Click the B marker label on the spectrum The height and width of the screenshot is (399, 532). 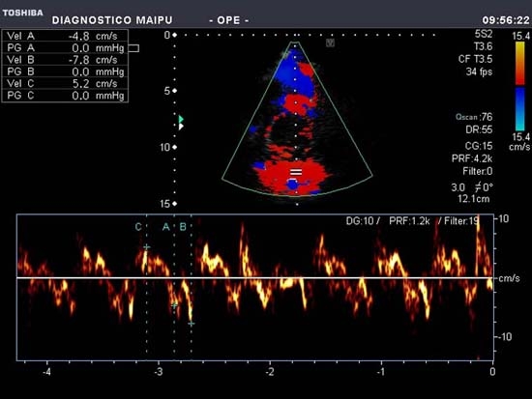tap(183, 227)
